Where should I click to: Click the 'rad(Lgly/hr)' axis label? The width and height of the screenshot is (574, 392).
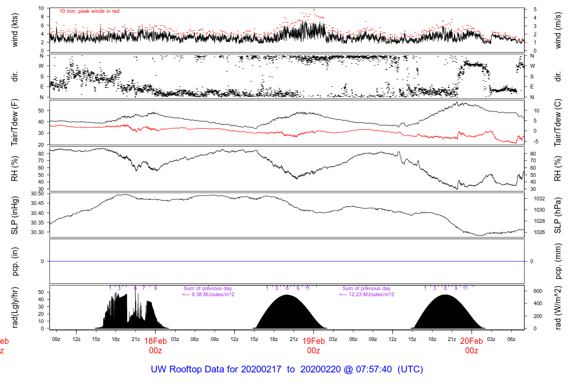(x=15, y=307)
